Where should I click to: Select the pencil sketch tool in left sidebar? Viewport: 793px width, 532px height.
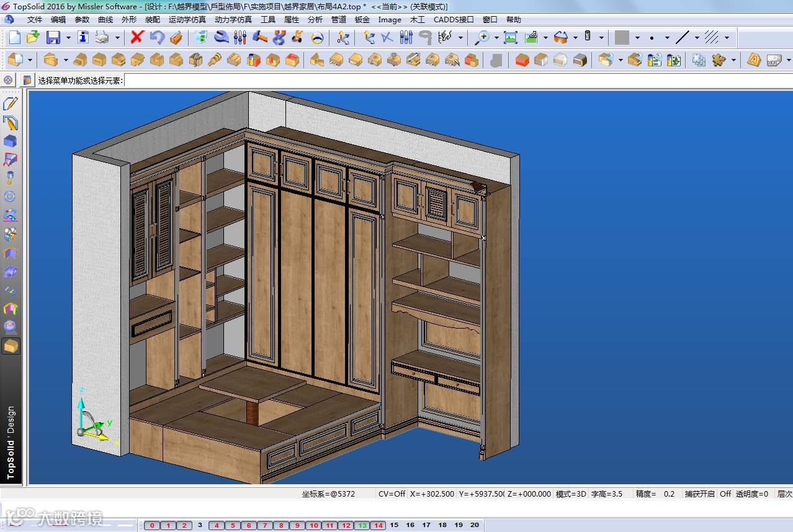[x=11, y=104]
